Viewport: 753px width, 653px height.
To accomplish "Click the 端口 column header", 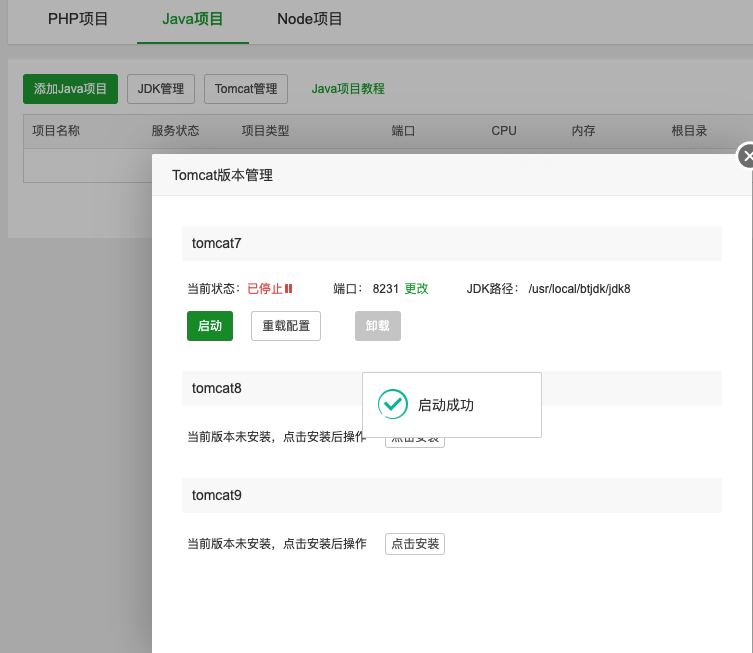I will [x=403, y=131].
